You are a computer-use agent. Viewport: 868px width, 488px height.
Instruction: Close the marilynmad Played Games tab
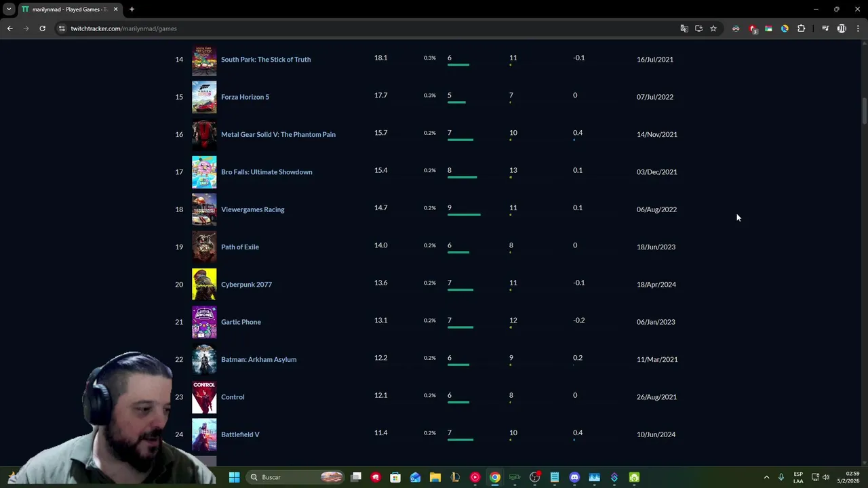[115, 9]
